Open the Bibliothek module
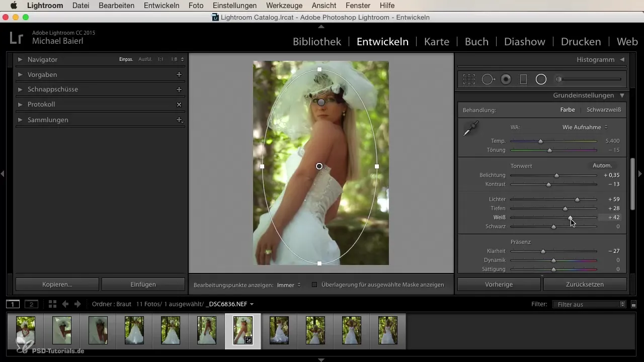The height and width of the screenshot is (362, 644). pos(317,42)
